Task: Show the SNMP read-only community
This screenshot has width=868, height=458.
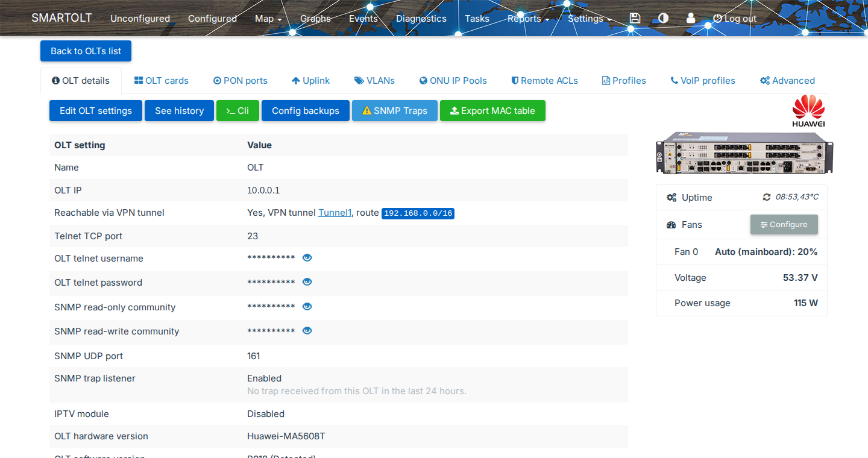Action: (307, 307)
